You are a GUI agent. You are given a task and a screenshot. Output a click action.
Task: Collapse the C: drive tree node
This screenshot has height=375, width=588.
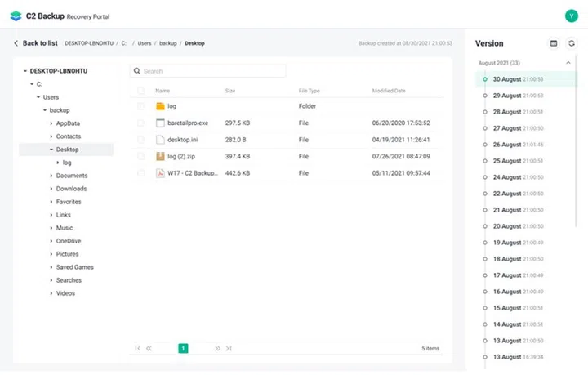tap(32, 84)
